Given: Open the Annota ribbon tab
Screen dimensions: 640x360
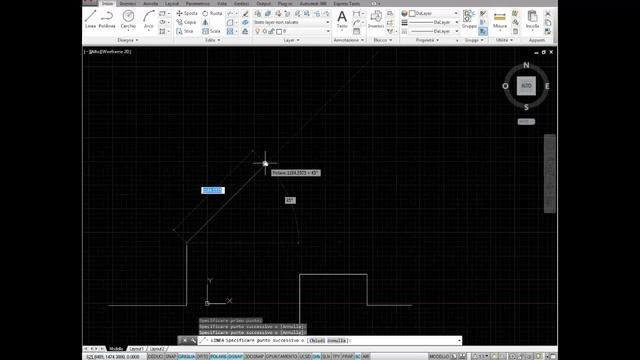Looking at the screenshot, I should (x=150, y=4).
